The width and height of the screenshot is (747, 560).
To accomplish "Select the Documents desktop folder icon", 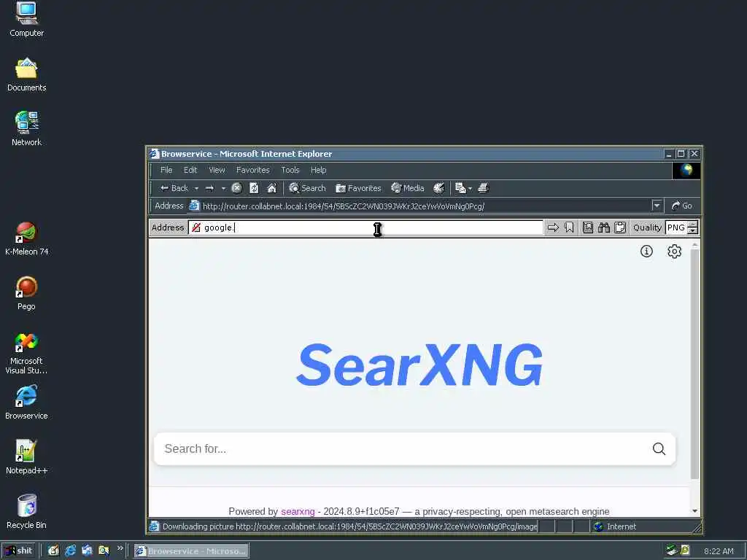I will [x=27, y=75].
